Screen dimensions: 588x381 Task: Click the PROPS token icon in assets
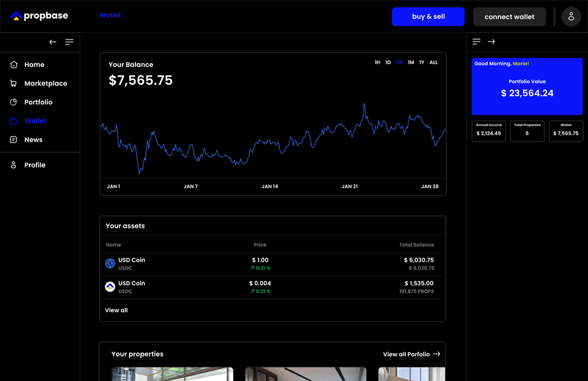pos(110,287)
